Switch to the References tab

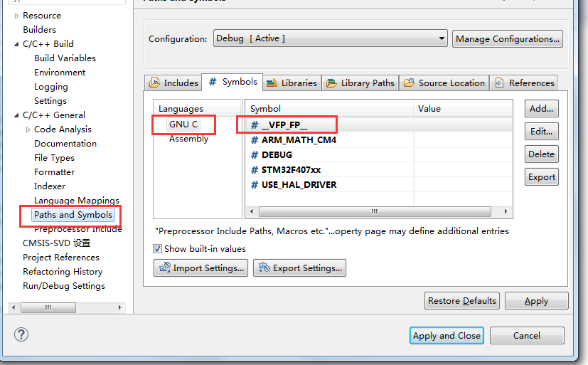[x=524, y=83]
